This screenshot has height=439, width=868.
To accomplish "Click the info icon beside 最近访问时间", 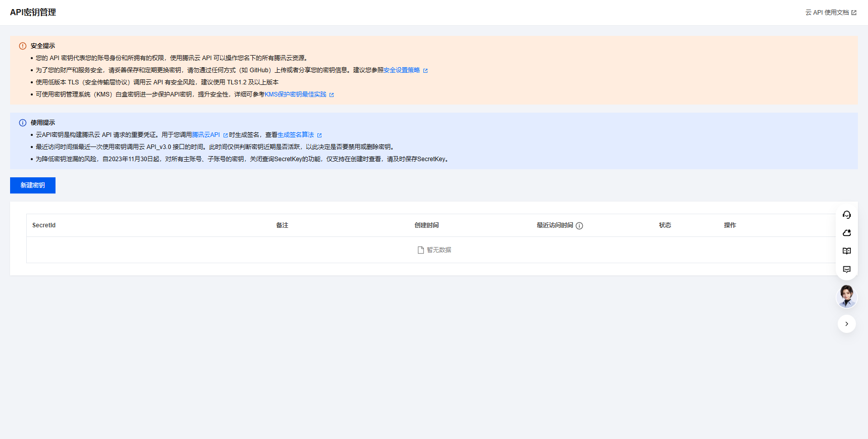I will [579, 226].
